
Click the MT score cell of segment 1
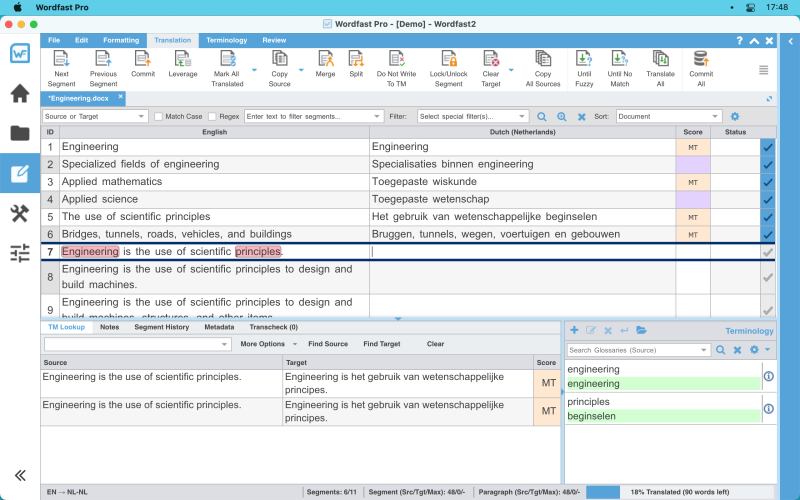pos(693,147)
